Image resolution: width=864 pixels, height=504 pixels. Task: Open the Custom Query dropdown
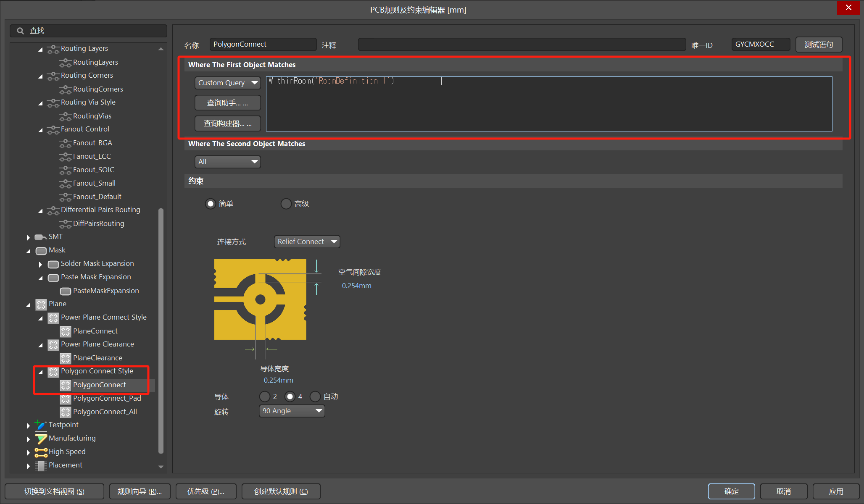tap(227, 83)
